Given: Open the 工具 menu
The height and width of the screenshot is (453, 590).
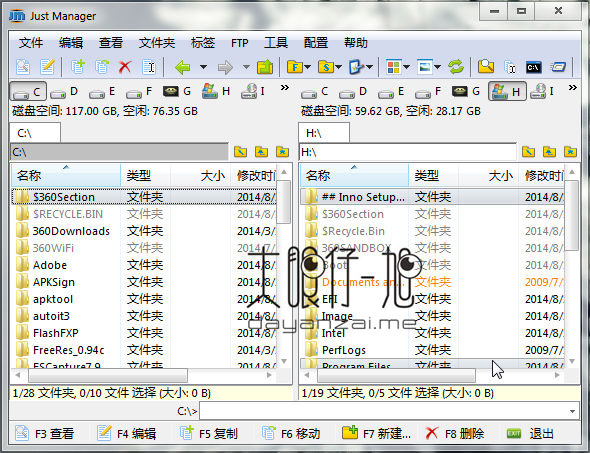Looking at the screenshot, I should click(276, 43).
